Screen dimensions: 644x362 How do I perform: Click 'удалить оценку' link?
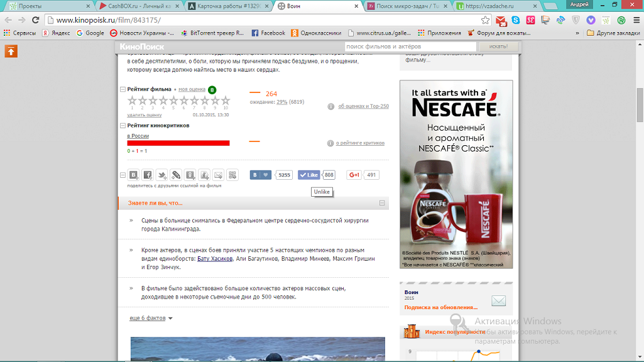click(x=144, y=115)
